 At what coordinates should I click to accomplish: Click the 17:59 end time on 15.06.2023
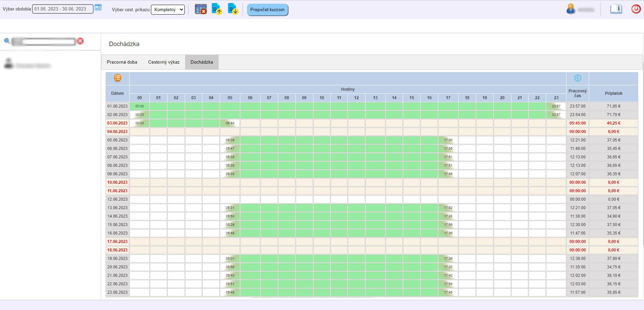click(448, 225)
